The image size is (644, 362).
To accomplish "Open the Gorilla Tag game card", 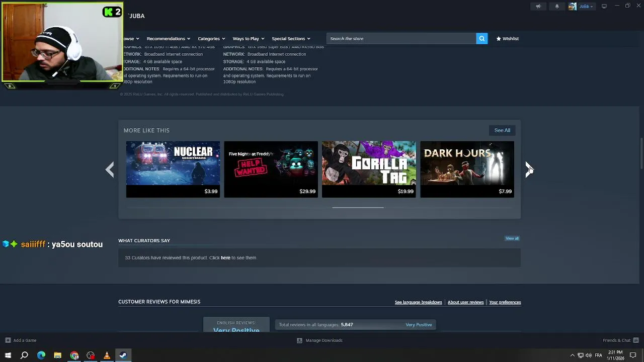I will (369, 169).
